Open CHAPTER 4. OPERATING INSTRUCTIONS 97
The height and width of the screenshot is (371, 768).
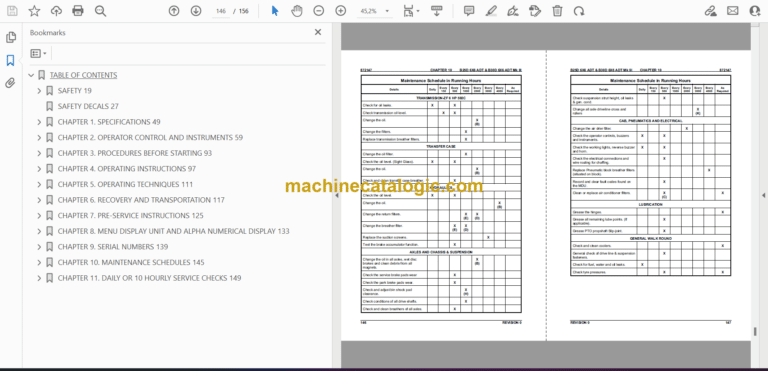point(126,169)
